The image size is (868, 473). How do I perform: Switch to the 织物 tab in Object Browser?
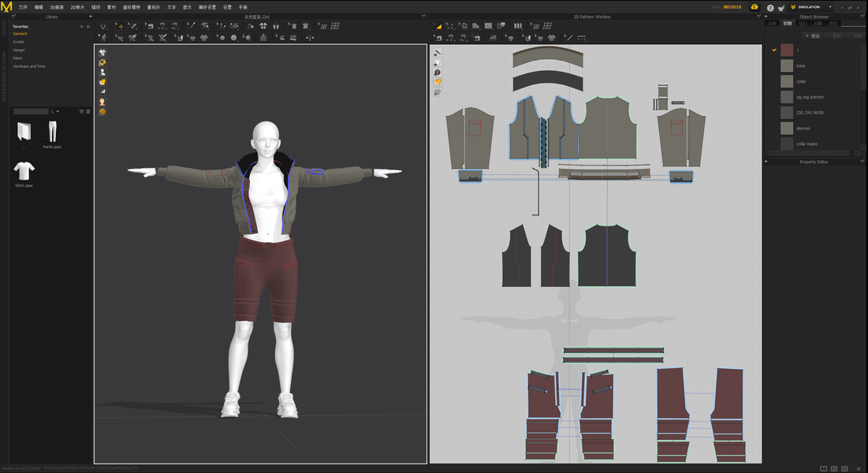787,24
